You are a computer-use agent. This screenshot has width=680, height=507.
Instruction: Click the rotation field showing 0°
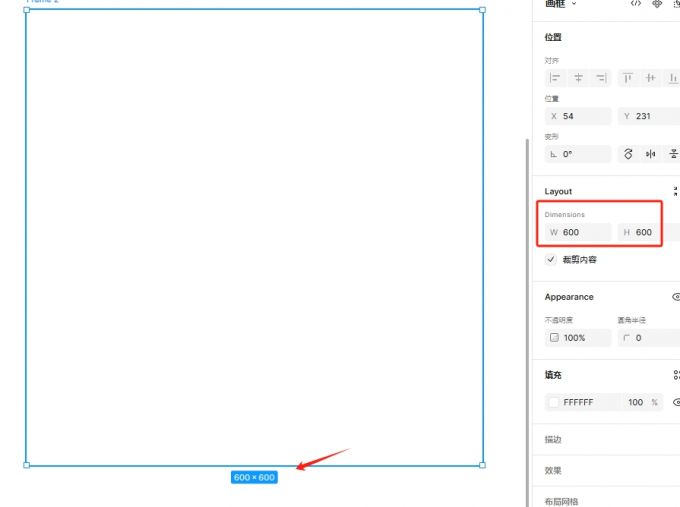(578, 154)
